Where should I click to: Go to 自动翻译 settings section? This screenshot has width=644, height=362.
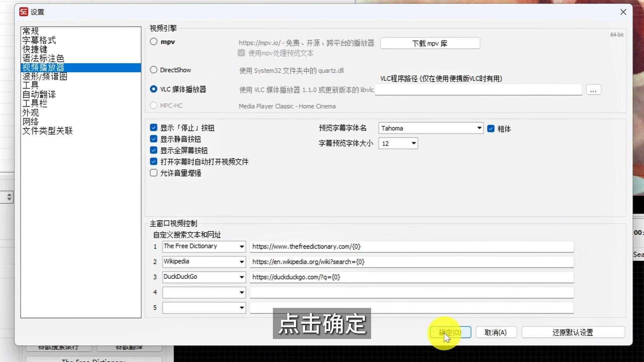click(x=39, y=95)
